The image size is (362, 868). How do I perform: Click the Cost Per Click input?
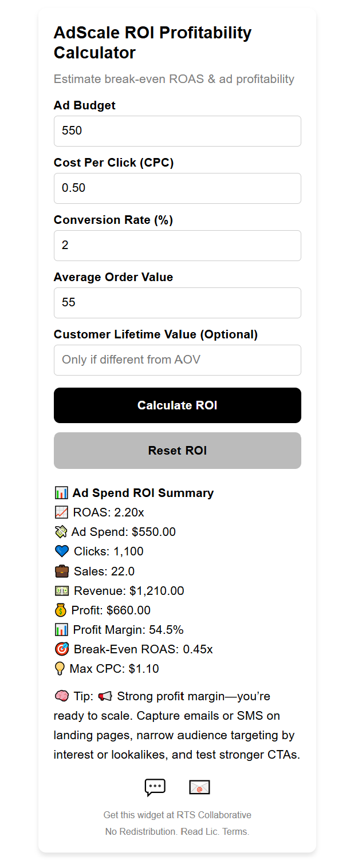[177, 188]
